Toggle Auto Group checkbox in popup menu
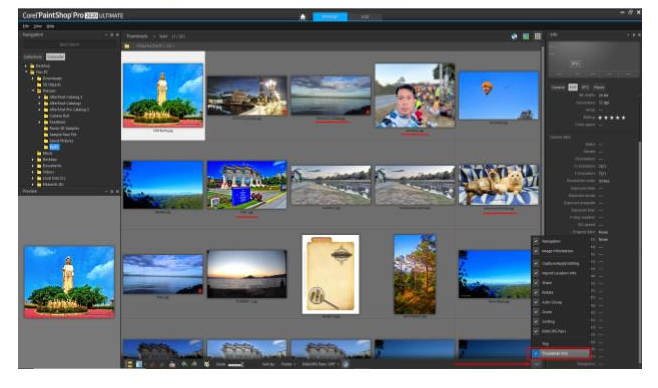 tap(536, 302)
